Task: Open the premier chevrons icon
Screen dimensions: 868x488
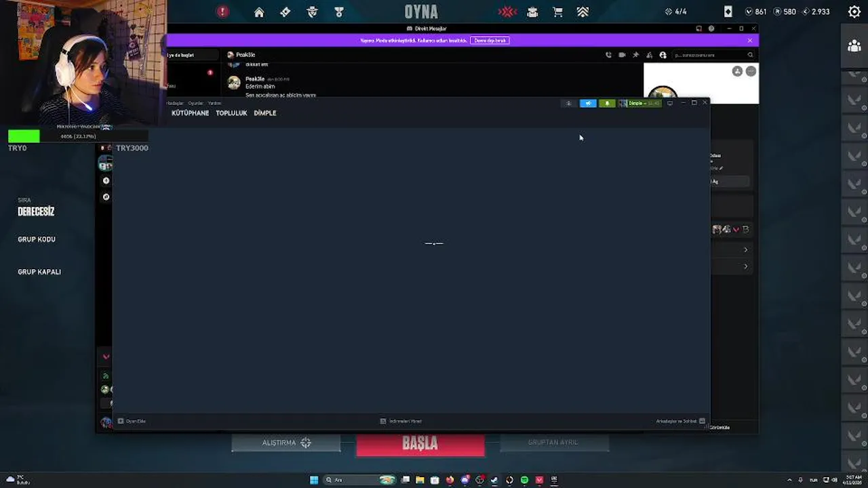Action: (x=583, y=12)
